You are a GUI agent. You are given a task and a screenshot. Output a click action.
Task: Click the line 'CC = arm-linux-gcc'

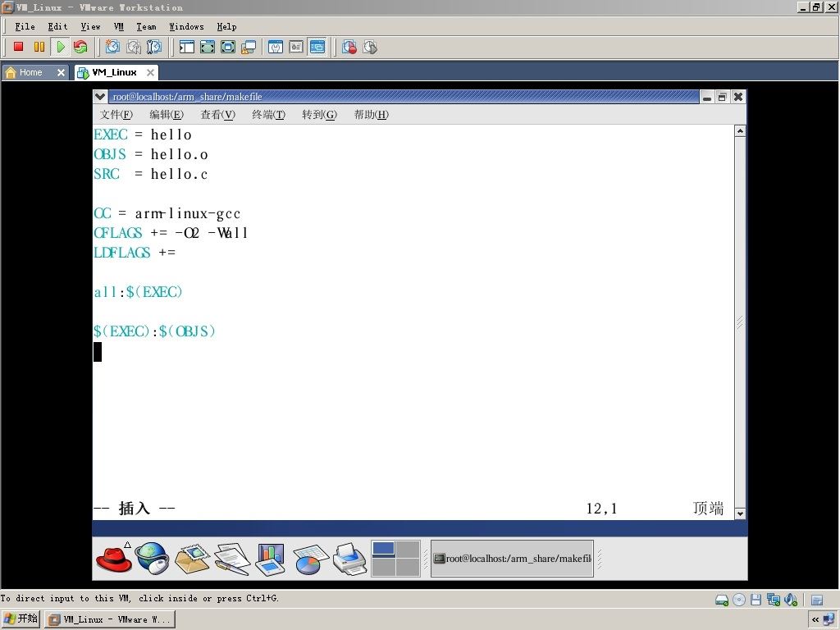(x=167, y=213)
